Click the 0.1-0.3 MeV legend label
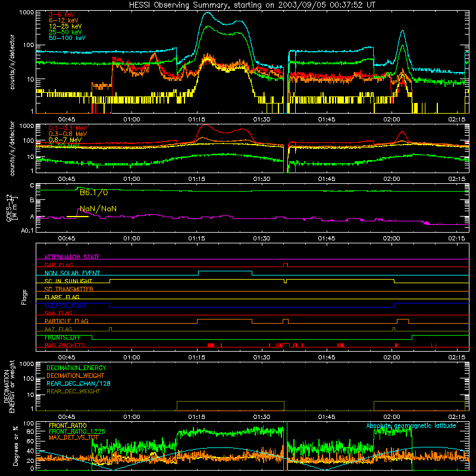 [67, 128]
